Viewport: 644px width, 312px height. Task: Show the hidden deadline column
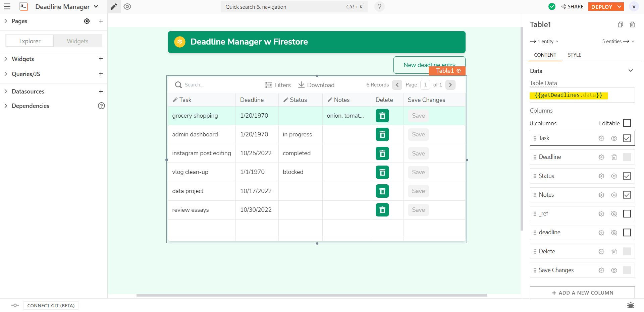pos(614,233)
